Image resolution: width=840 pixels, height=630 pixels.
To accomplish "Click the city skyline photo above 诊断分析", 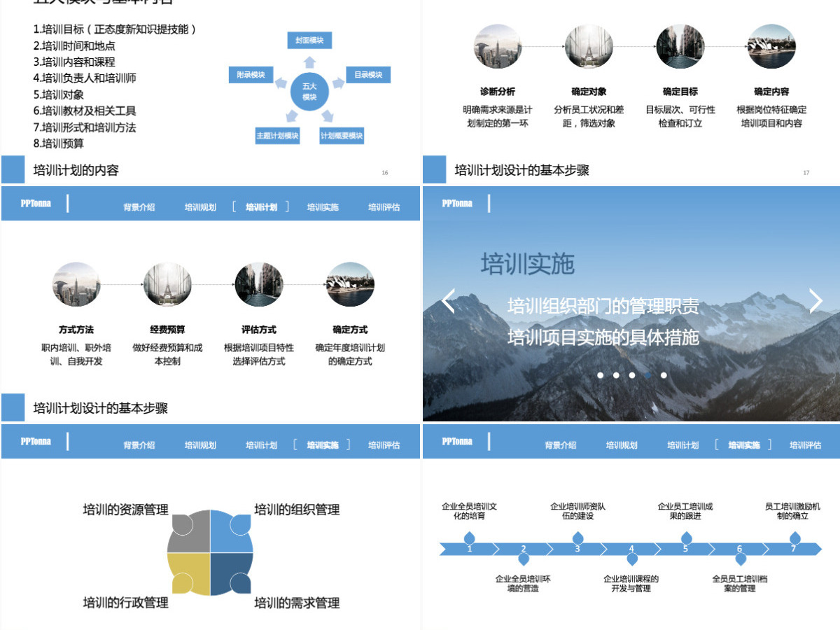I will tap(498, 46).
